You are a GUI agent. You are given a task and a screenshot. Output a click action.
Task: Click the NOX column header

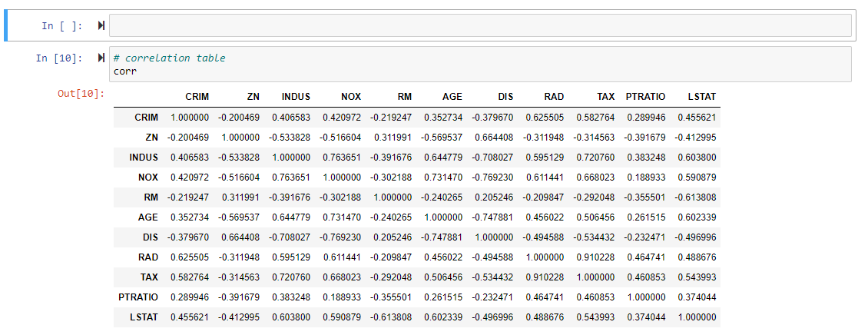pyautogui.click(x=351, y=96)
